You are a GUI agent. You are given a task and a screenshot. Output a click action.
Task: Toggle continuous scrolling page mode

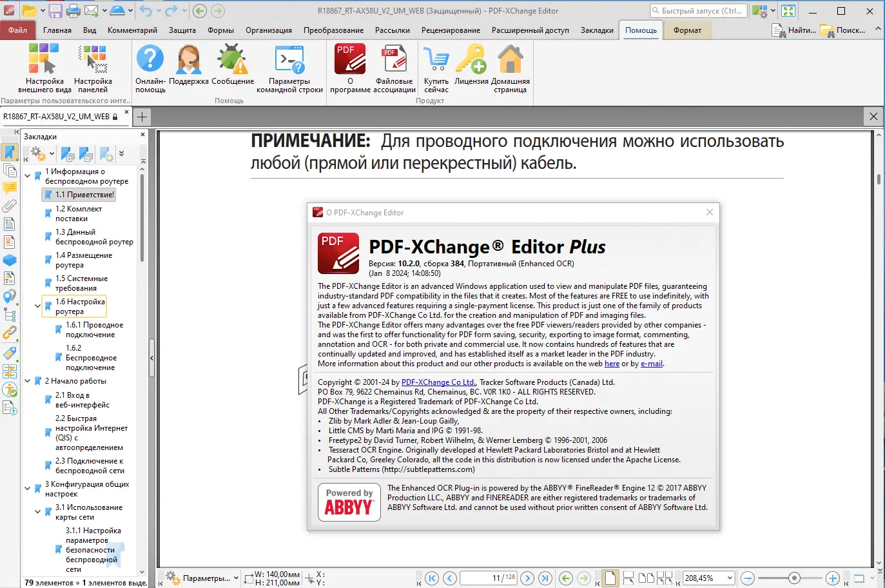pyautogui.click(x=628, y=578)
